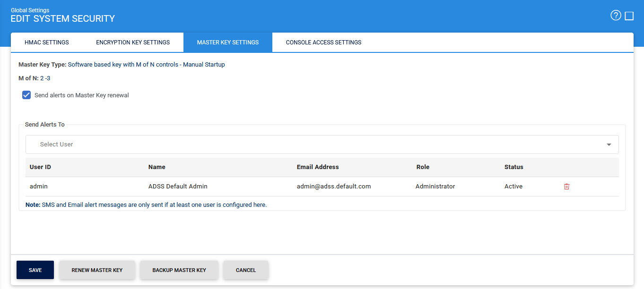Switch to the HMAC Settings tab
The height and width of the screenshot is (289, 644).
[46, 42]
